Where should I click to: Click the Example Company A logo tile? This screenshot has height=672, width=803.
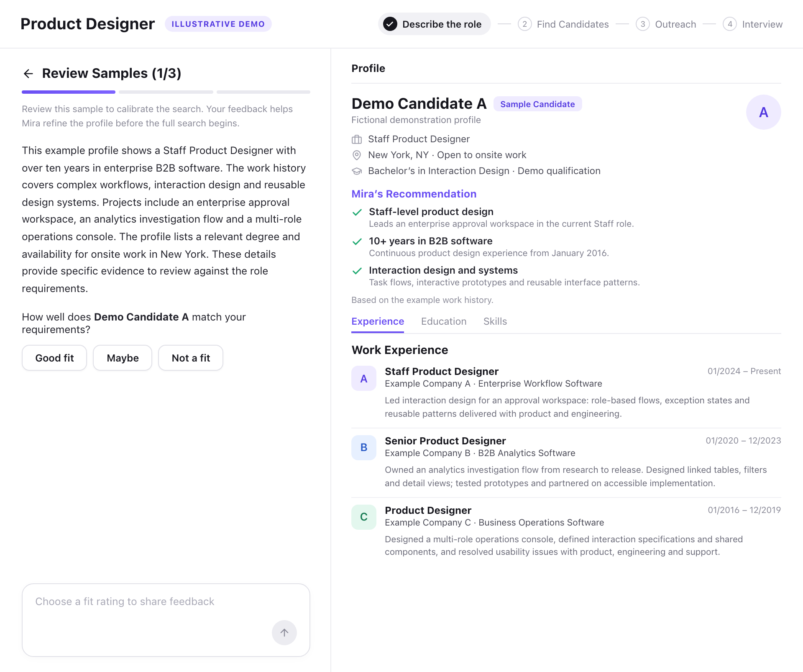click(x=364, y=378)
